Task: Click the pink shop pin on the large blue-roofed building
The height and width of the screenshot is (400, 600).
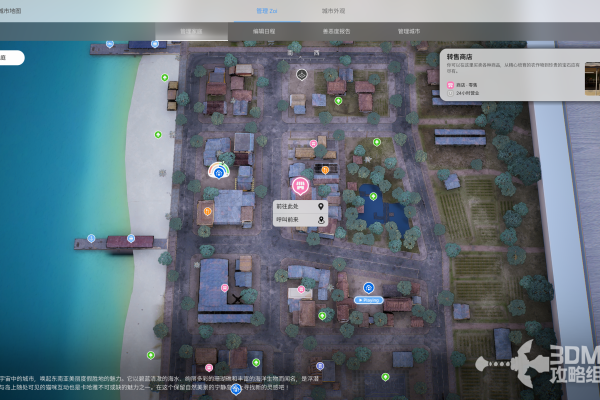Action: point(225,288)
